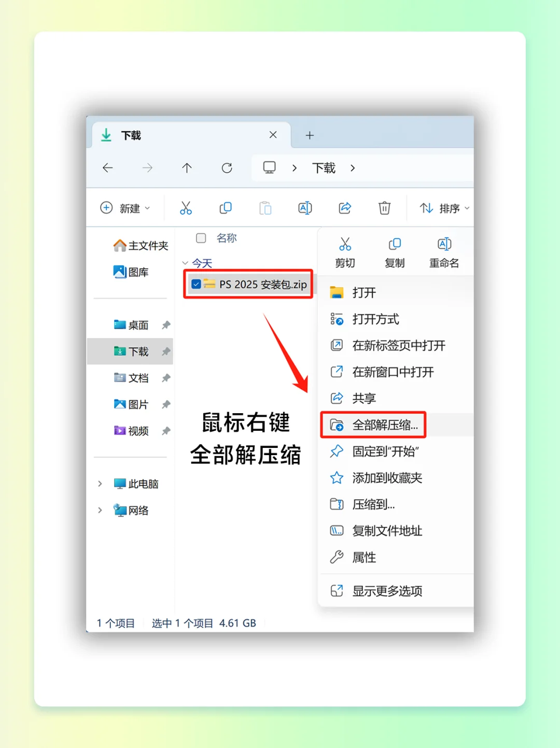Click the 剪切 icon in the context menu
The width and height of the screenshot is (560, 748).
tap(344, 244)
